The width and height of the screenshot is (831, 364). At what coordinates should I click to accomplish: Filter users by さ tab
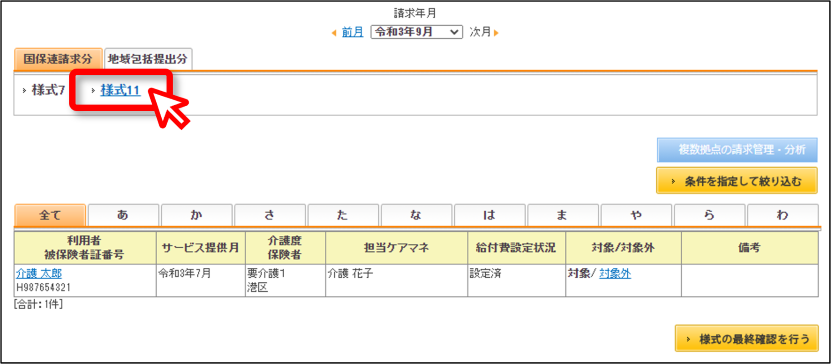point(270,215)
